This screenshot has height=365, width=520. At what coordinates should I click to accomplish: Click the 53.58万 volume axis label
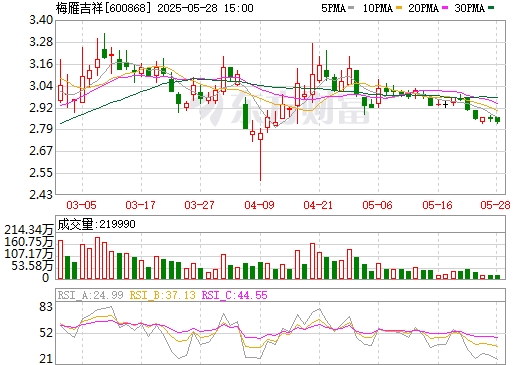coord(33,266)
